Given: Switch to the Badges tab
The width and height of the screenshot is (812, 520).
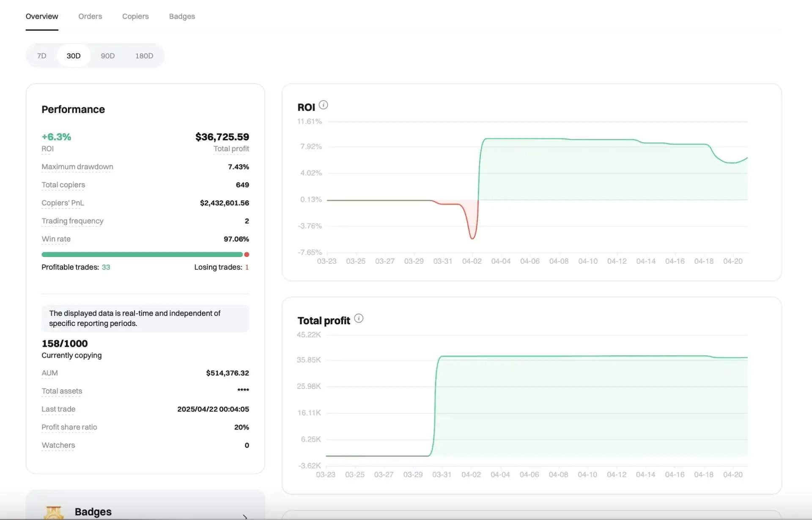Looking at the screenshot, I should 182,16.
